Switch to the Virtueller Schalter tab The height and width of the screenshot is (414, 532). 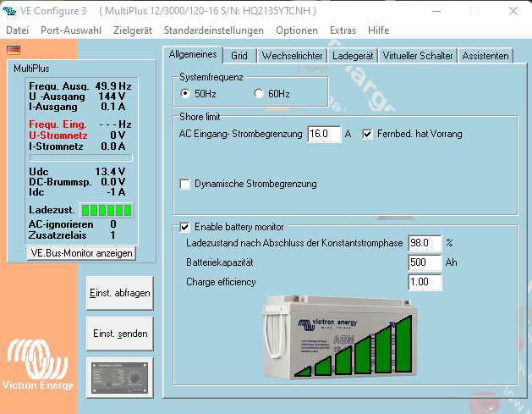(x=418, y=56)
